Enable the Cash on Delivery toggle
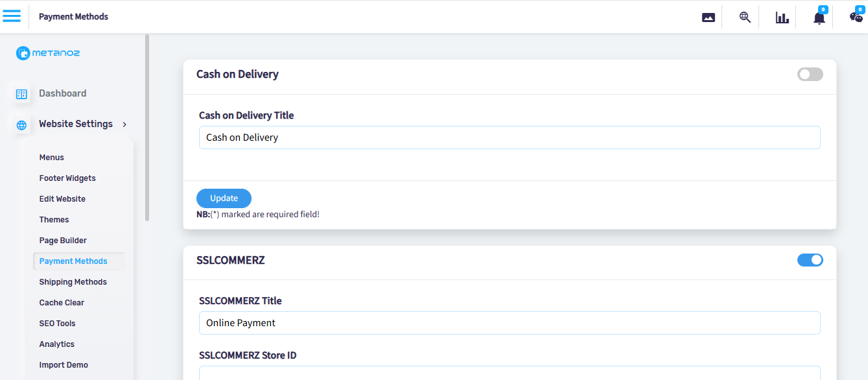Image resolution: width=868 pixels, height=380 pixels. [x=810, y=75]
